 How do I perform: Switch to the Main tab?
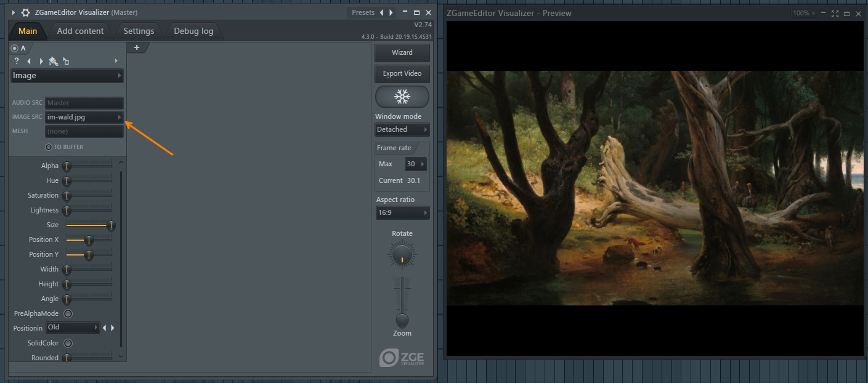[x=28, y=31]
